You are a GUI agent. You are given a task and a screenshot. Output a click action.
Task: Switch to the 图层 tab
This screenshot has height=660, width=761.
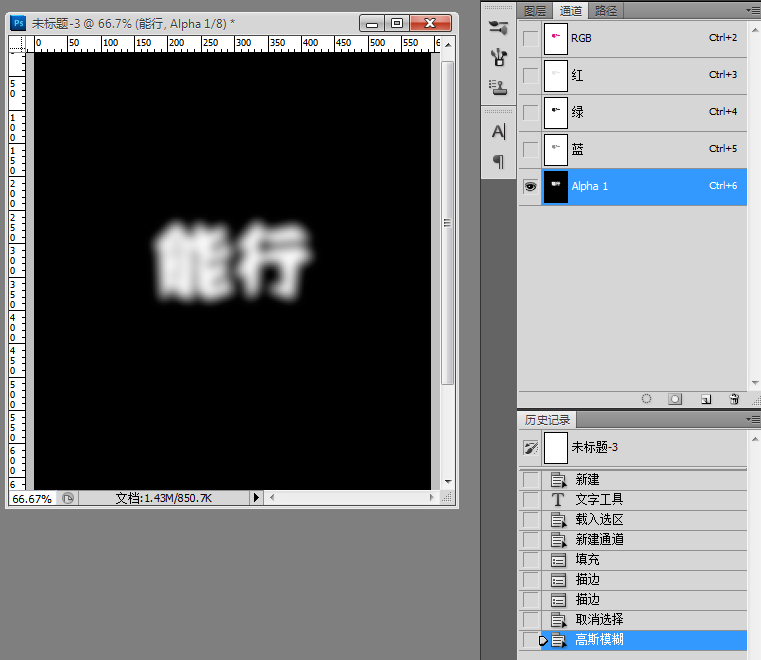pos(535,11)
